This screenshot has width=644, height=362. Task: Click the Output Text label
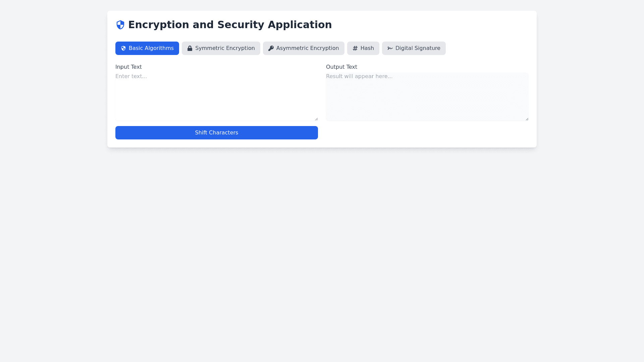(x=341, y=67)
